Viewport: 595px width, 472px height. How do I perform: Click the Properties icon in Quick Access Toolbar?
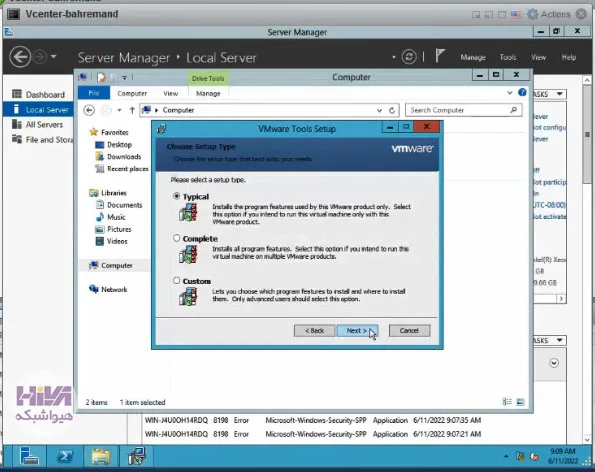coord(101,77)
